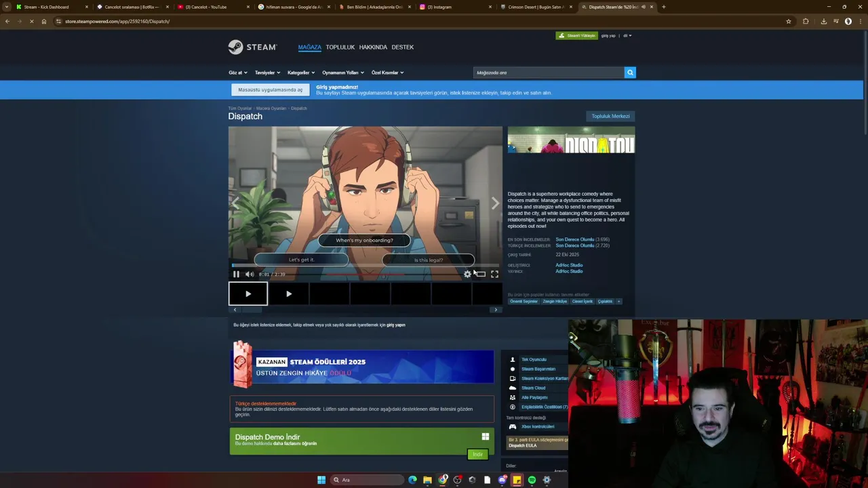Image resolution: width=868 pixels, height=488 pixels.
Task: Bookmark this page with star icon
Action: click(x=788, y=21)
